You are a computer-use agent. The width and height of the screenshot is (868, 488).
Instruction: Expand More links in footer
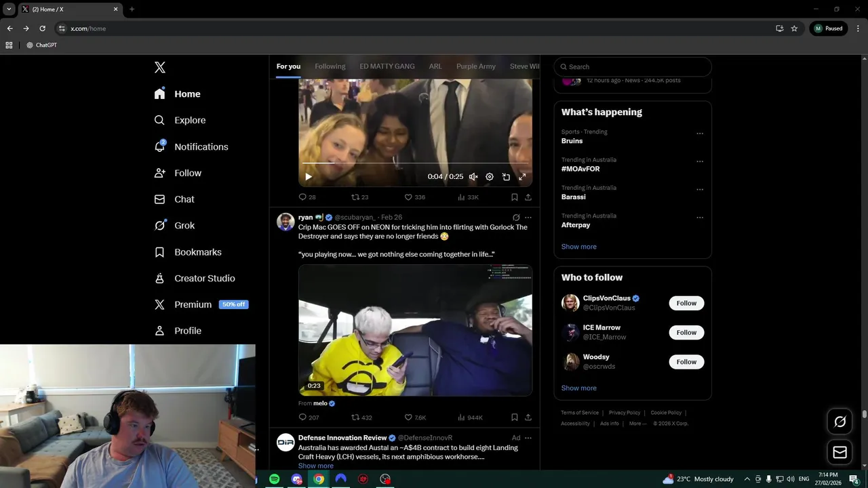pos(637,424)
